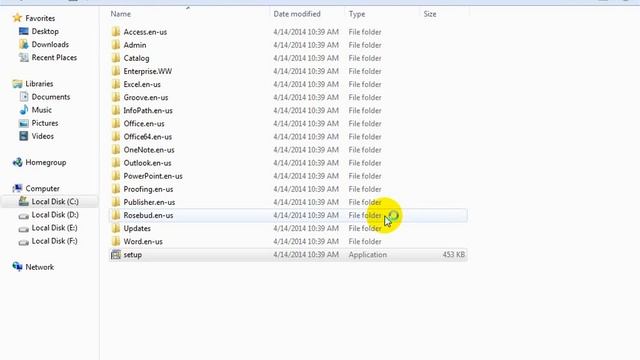Select the setup file name
Screen dimensions: 640x360
coord(133,255)
